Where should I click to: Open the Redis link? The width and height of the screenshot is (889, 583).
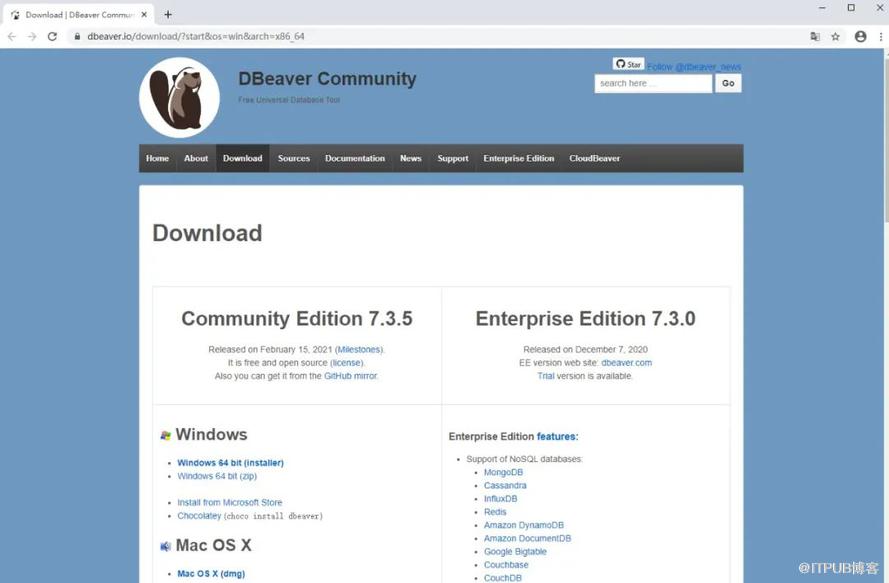pos(495,512)
